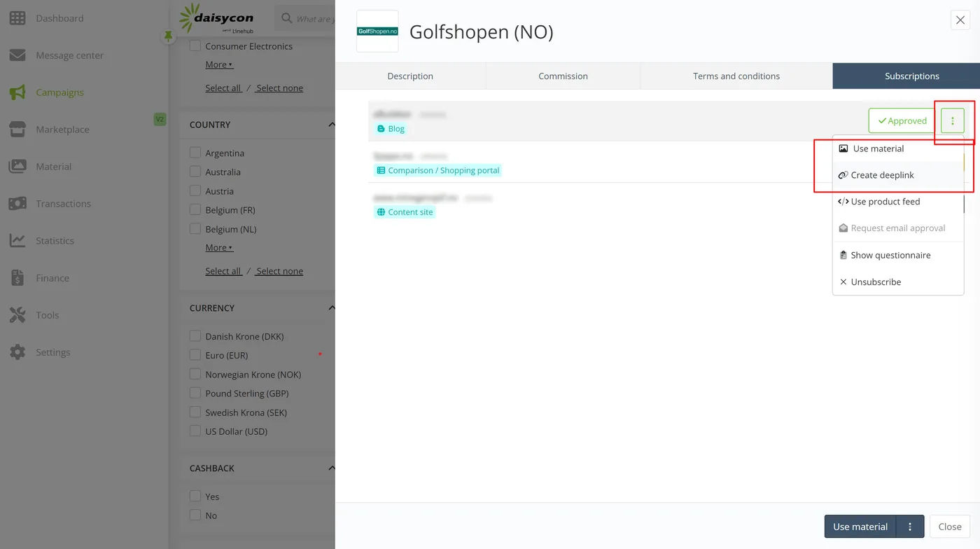Screen dimensions: 980x549
Task: Open the Tools wrench icon
Action: 17,315
